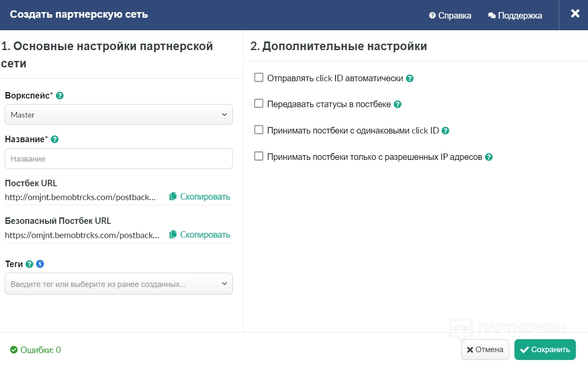Expand the Теги tag selection dropdown
This screenshot has width=588, height=366.
coord(119,284)
